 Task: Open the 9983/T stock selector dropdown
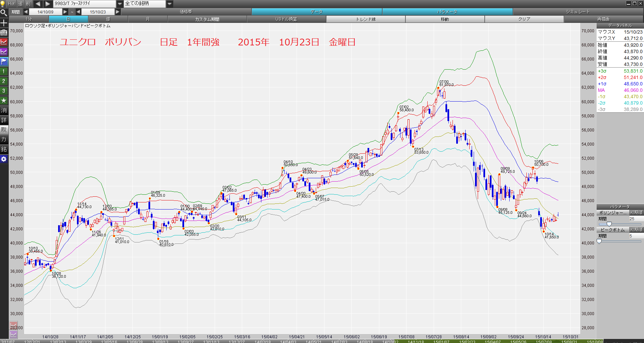click(x=120, y=4)
